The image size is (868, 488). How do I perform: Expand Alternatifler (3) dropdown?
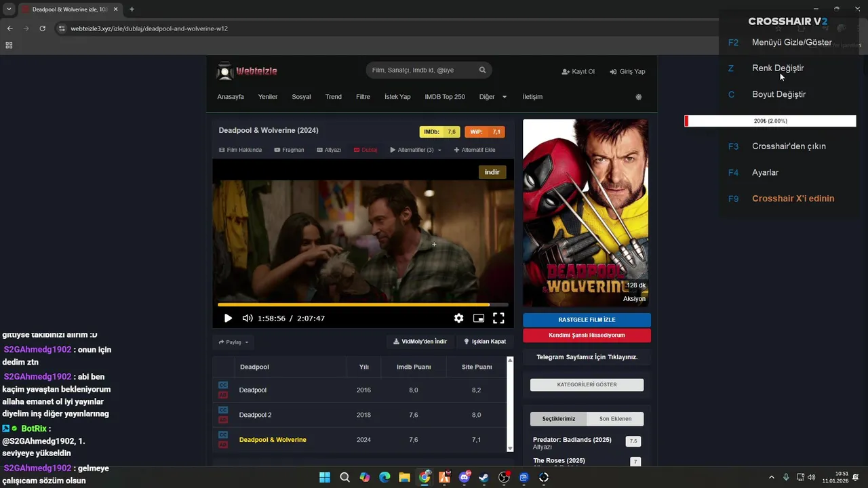pos(416,150)
